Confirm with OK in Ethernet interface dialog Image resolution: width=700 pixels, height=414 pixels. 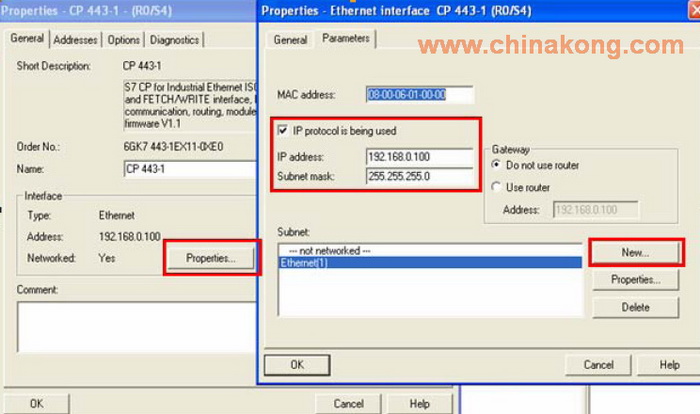(x=297, y=365)
